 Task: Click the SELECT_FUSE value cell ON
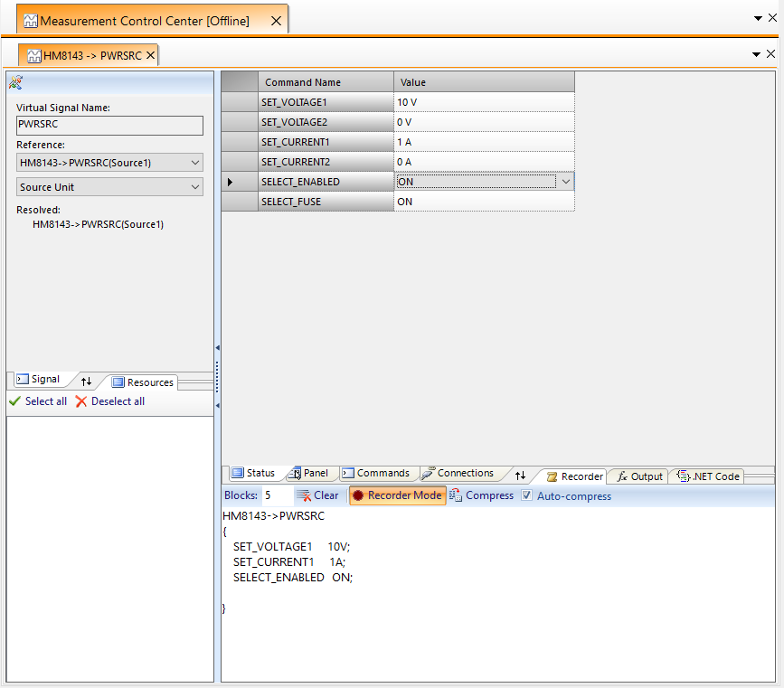[x=484, y=202]
